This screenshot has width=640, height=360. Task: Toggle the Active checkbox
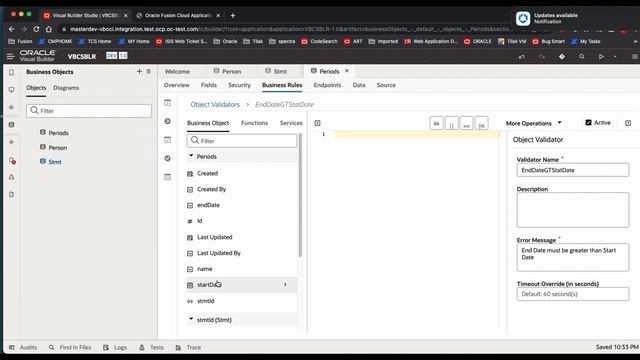(588, 122)
